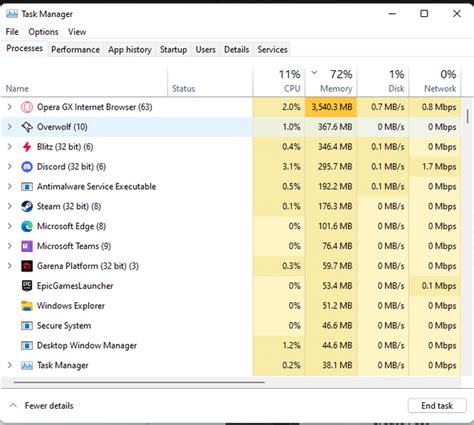Click the 0.1 Mbps network value
Screen dimensions: 474x425
(439, 286)
